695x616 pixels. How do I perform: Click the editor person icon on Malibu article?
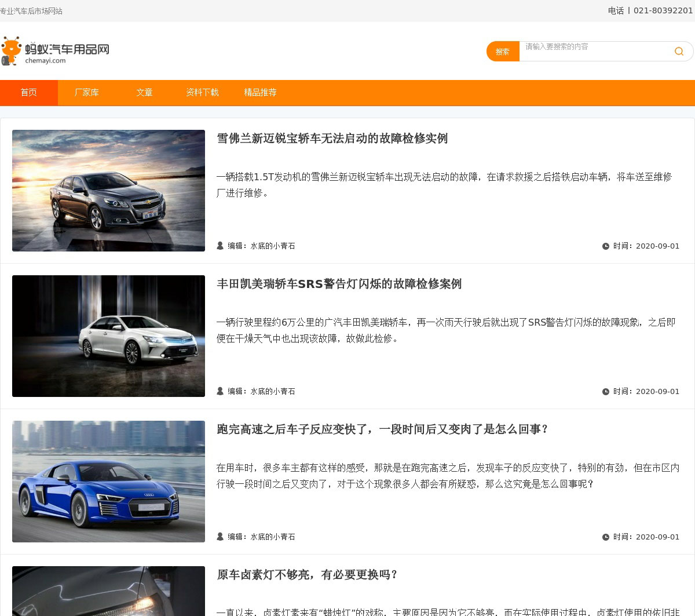[x=220, y=246]
